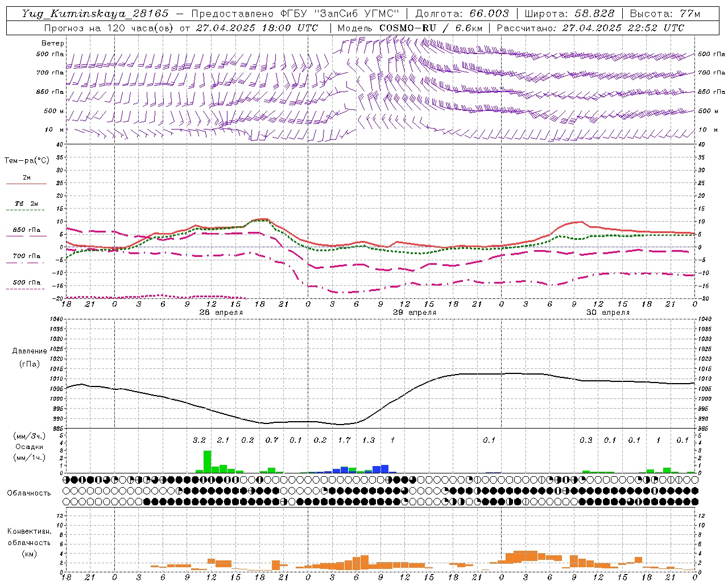The image size is (728, 582).
Task: Select the text Предоставлено ФГБУ "ЗапСиб УГМС"
Action: point(296,14)
